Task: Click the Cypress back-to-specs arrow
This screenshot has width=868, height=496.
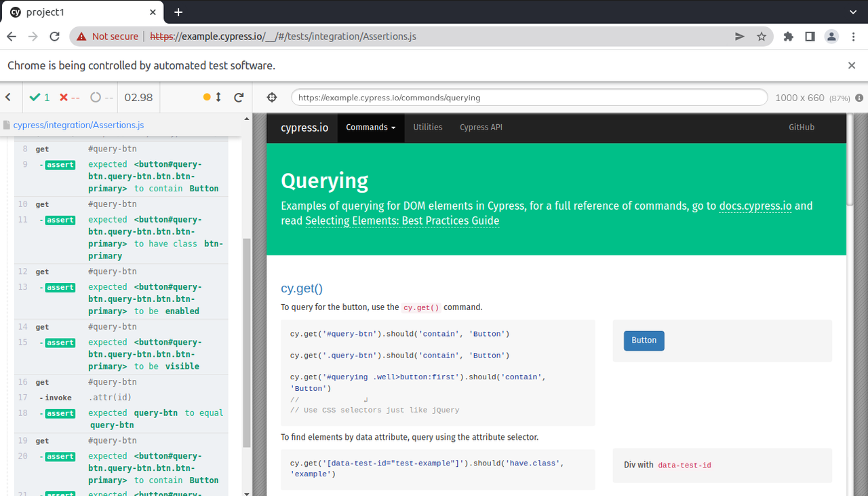Action: click(8, 98)
